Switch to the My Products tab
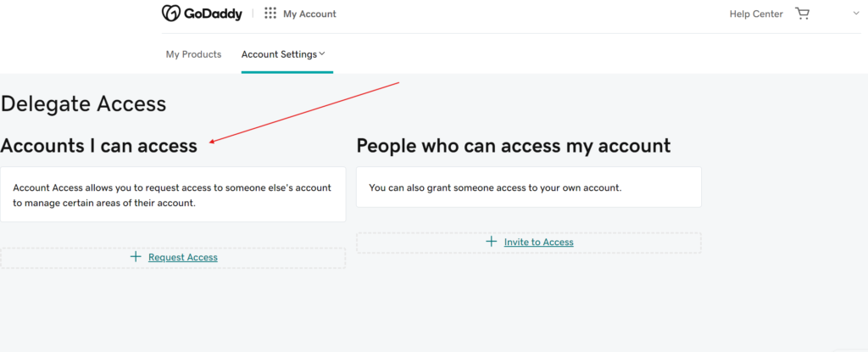Image resolution: width=868 pixels, height=352 pixels. (x=193, y=54)
